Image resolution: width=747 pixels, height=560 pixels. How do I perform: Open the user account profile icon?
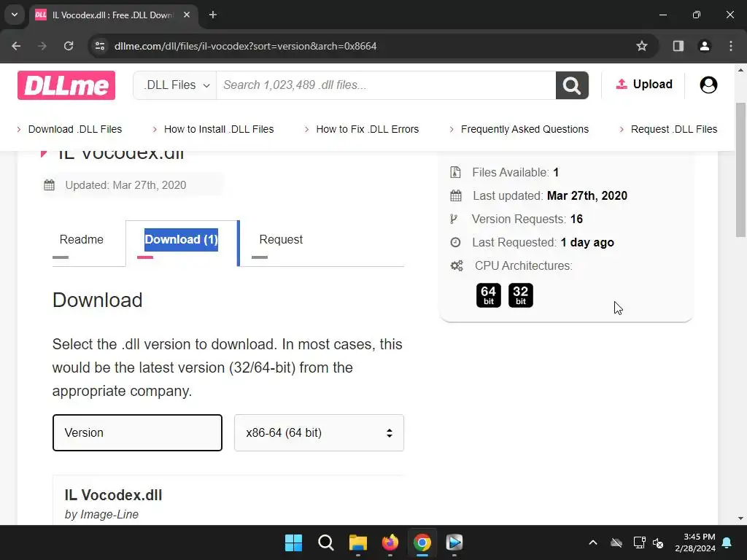(x=708, y=85)
